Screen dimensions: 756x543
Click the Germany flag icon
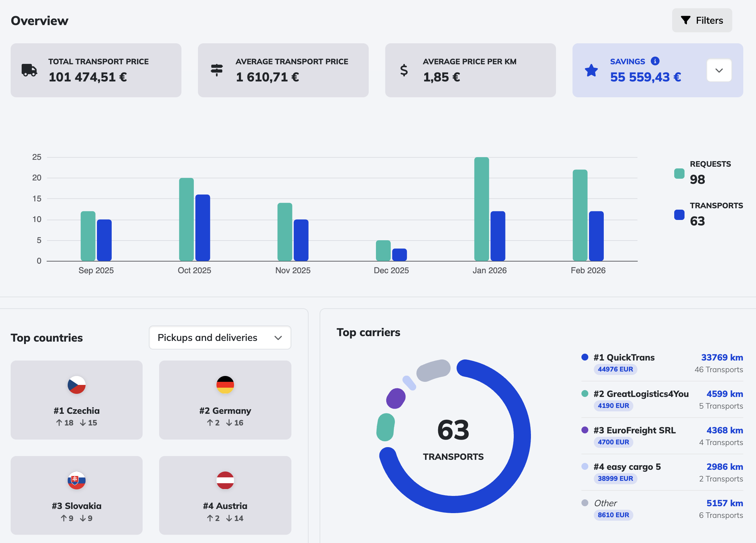[x=225, y=385]
